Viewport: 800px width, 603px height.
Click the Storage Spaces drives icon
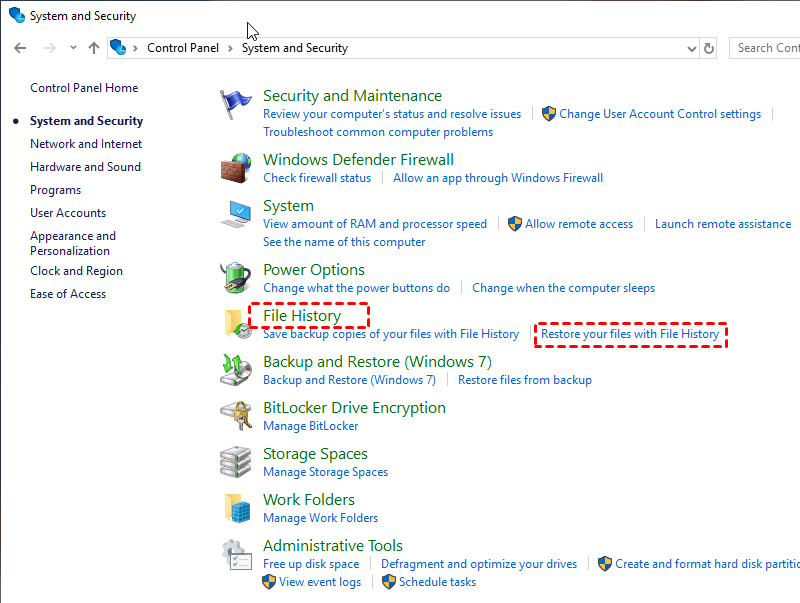[236, 462]
